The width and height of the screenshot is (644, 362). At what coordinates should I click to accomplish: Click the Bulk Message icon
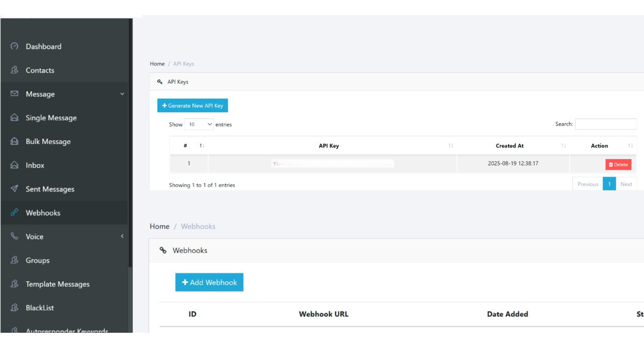[x=14, y=141]
